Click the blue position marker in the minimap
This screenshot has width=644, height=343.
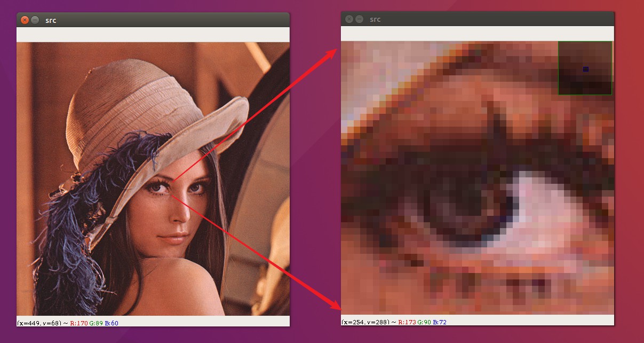click(586, 69)
